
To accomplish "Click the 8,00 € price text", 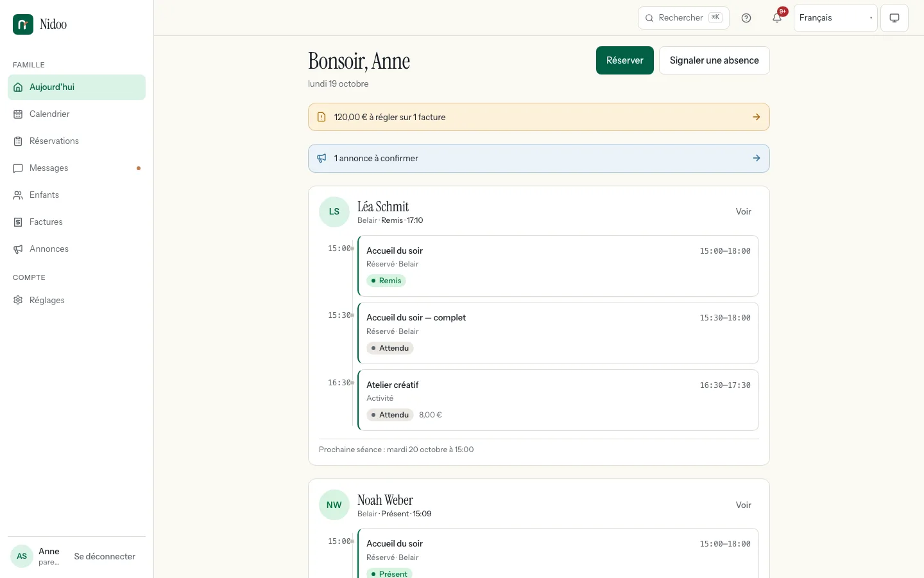I will (x=431, y=415).
